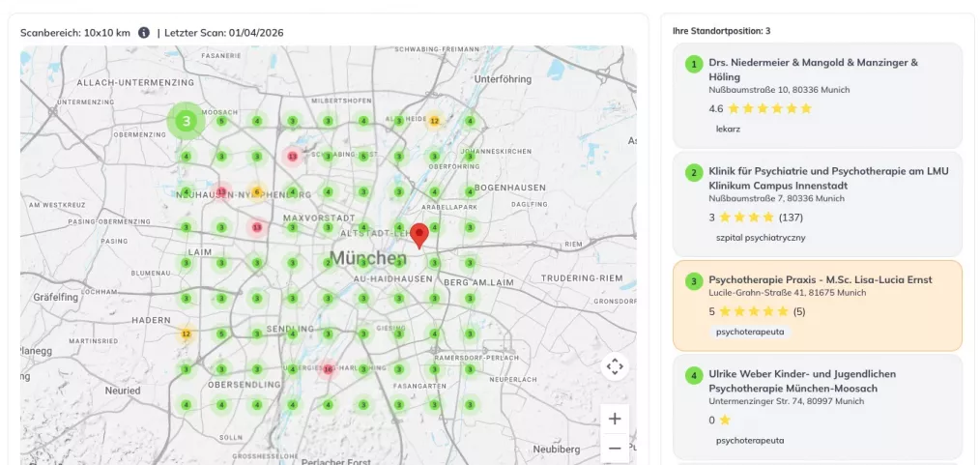Click the yellow 12 marker near Hadern

coord(186,334)
